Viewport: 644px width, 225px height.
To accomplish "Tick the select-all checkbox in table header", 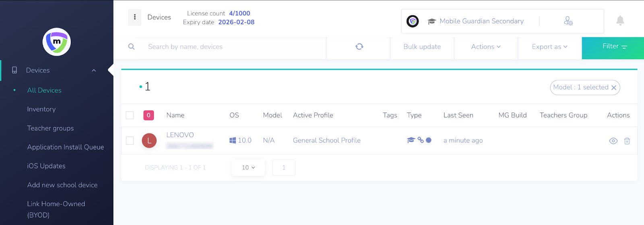I will [x=130, y=115].
